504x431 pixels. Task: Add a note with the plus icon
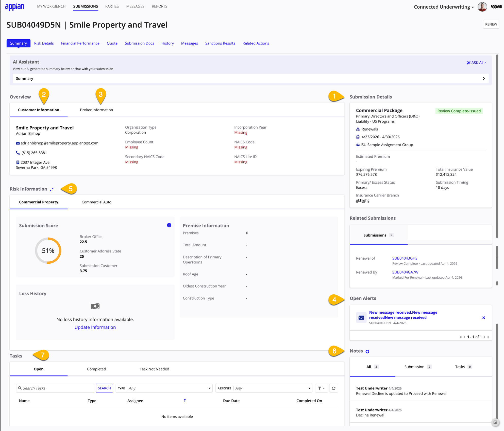click(367, 351)
